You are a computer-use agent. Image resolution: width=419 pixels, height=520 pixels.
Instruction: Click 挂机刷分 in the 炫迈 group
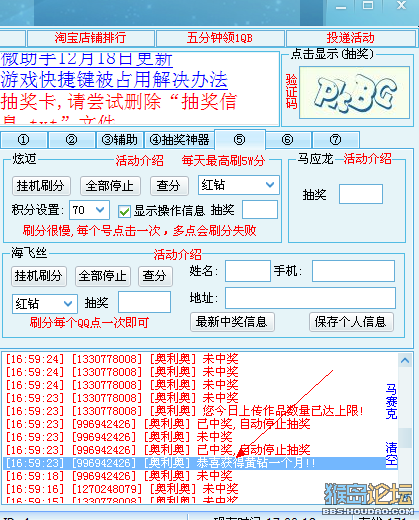click(x=41, y=186)
